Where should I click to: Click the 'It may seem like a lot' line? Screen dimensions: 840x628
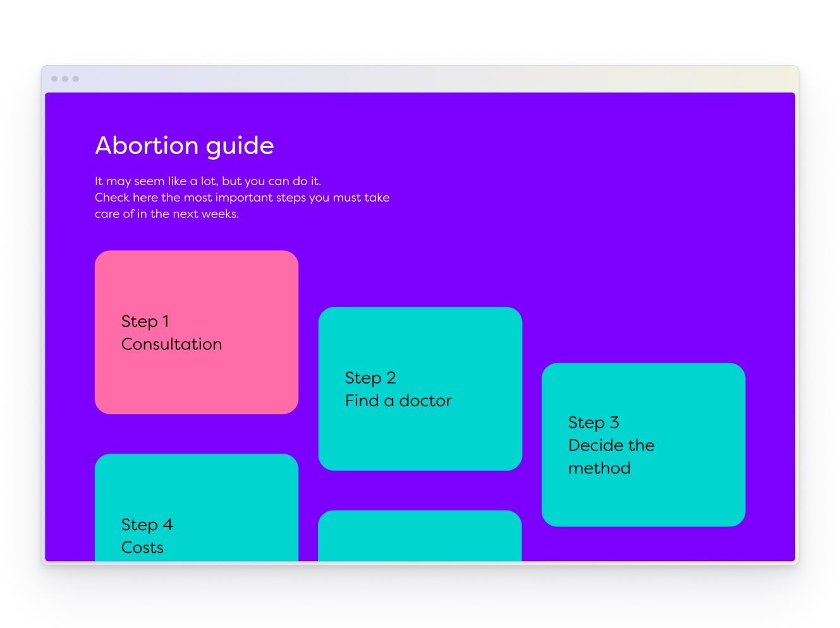pos(208,181)
